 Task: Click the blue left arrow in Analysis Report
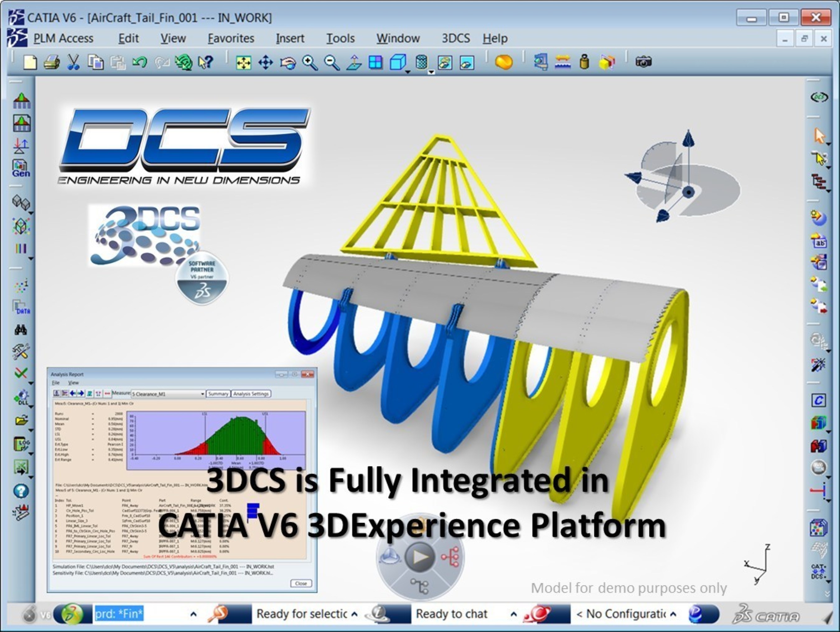[x=72, y=393]
